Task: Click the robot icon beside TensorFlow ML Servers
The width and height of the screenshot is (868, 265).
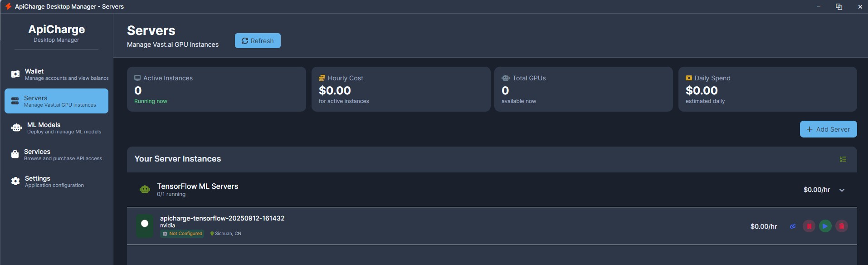Action: click(x=145, y=190)
